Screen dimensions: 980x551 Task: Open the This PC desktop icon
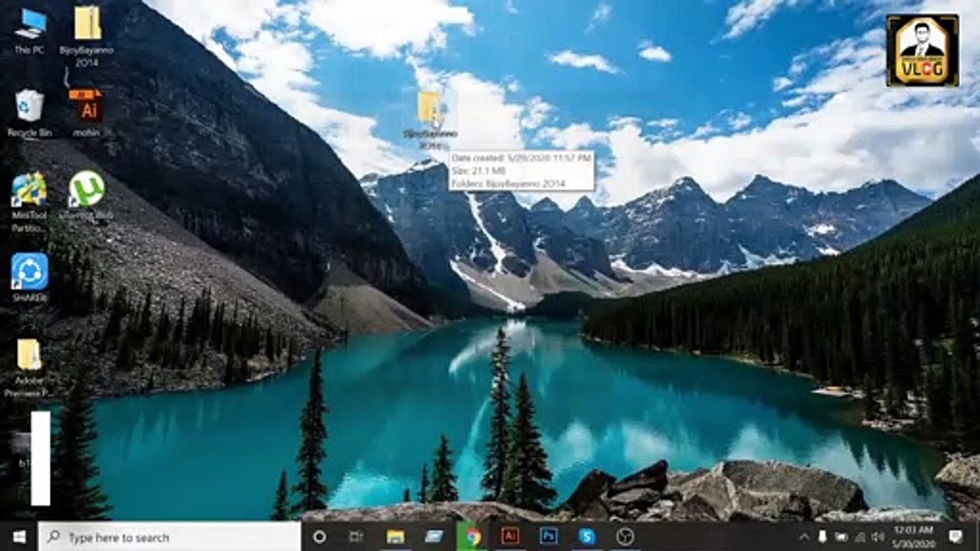30,31
